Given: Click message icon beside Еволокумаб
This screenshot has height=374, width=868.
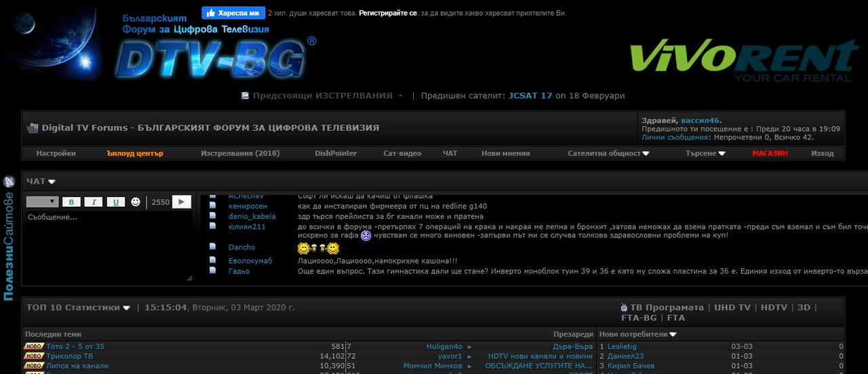Looking at the screenshot, I should click(212, 261).
